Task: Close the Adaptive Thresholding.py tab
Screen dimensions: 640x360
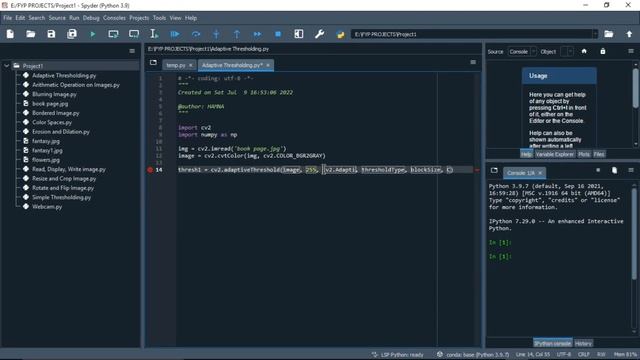Action: pos(268,65)
